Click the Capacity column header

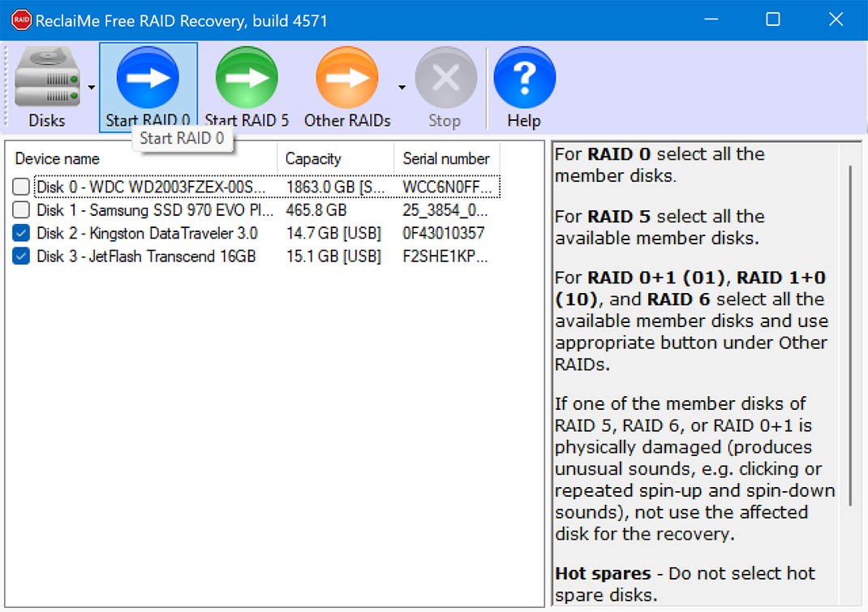click(x=335, y=159)
